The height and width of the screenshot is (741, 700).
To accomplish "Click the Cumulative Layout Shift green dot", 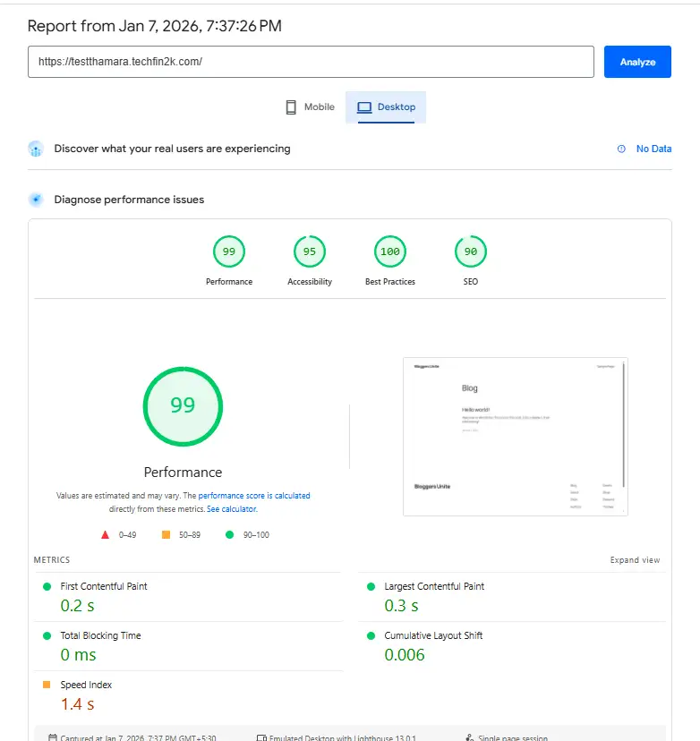I will coord(371,635).
